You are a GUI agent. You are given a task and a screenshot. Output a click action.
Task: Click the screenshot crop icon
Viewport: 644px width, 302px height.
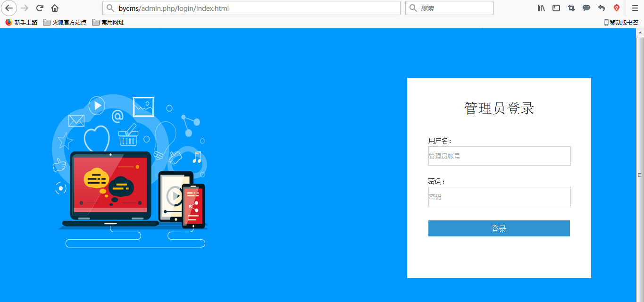tap(571, 8)
